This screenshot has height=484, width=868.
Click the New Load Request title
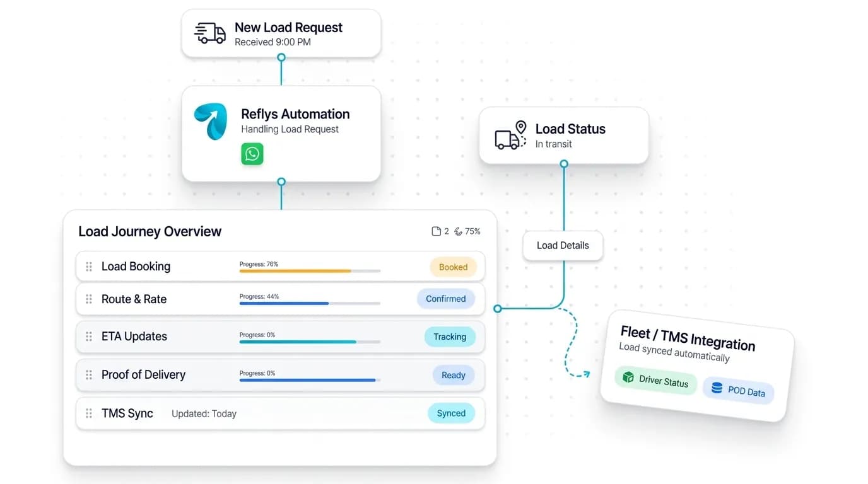[x=288, y=28]
